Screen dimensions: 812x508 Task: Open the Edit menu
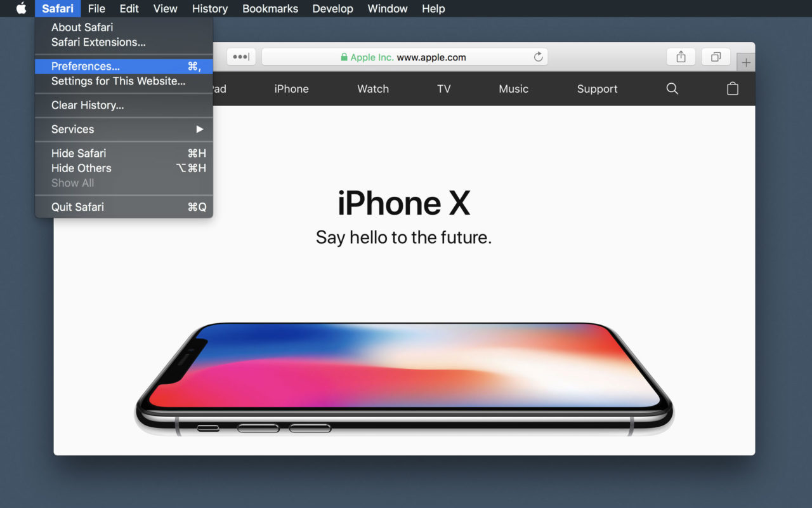point(129,8)
